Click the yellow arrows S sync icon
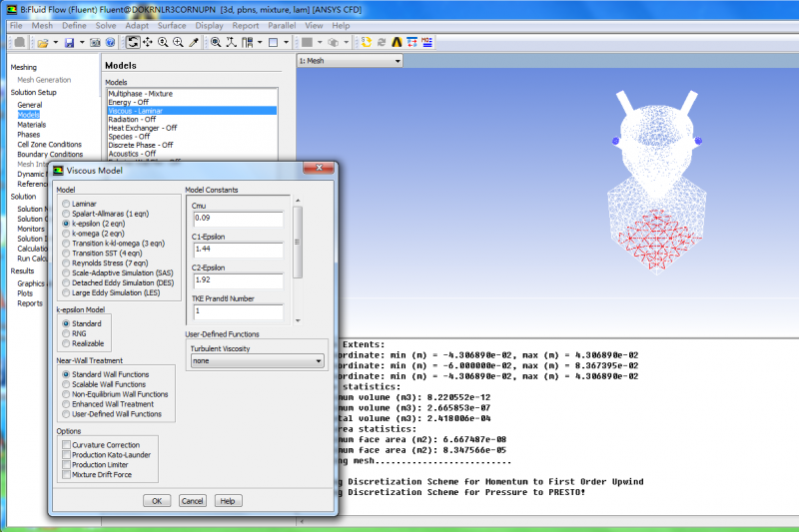This screenshot has height=532, width=799. (366, 42)
